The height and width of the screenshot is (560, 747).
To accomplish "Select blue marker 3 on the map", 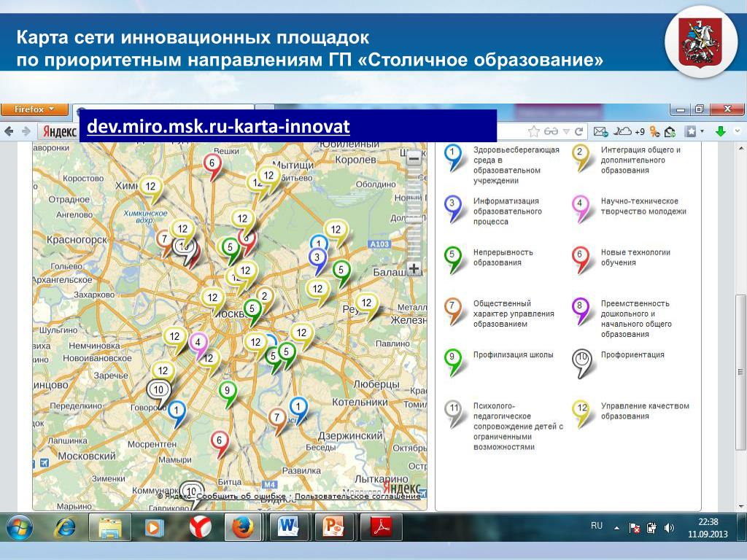I will pyautogui.click(x=317, y=258).
